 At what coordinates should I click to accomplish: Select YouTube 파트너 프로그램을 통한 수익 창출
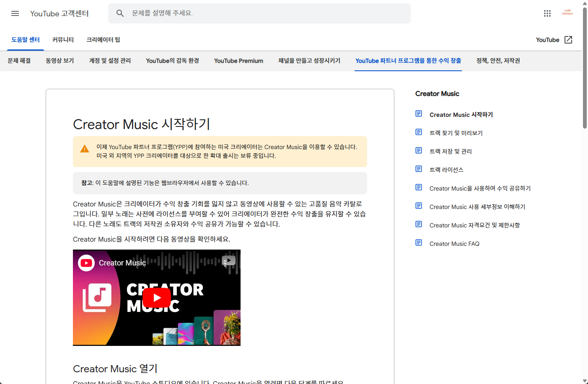click(x=408, y=61)
